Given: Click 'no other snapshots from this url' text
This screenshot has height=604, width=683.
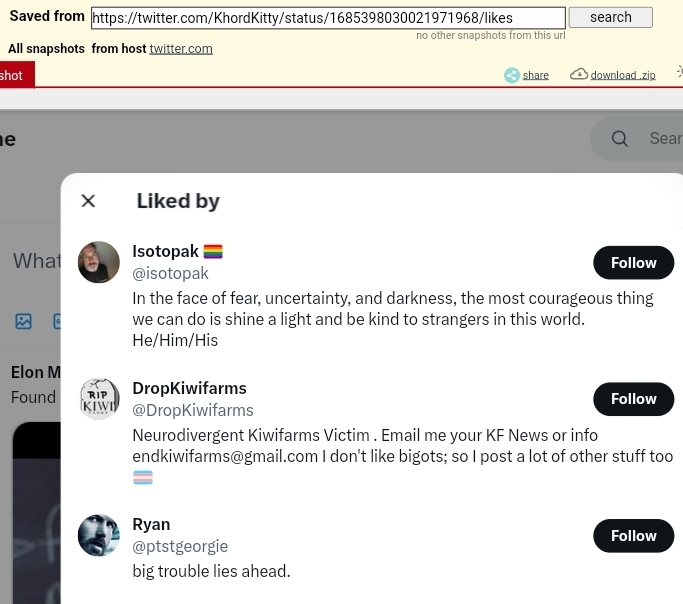Looking at the screenshot, I should 490,35.
